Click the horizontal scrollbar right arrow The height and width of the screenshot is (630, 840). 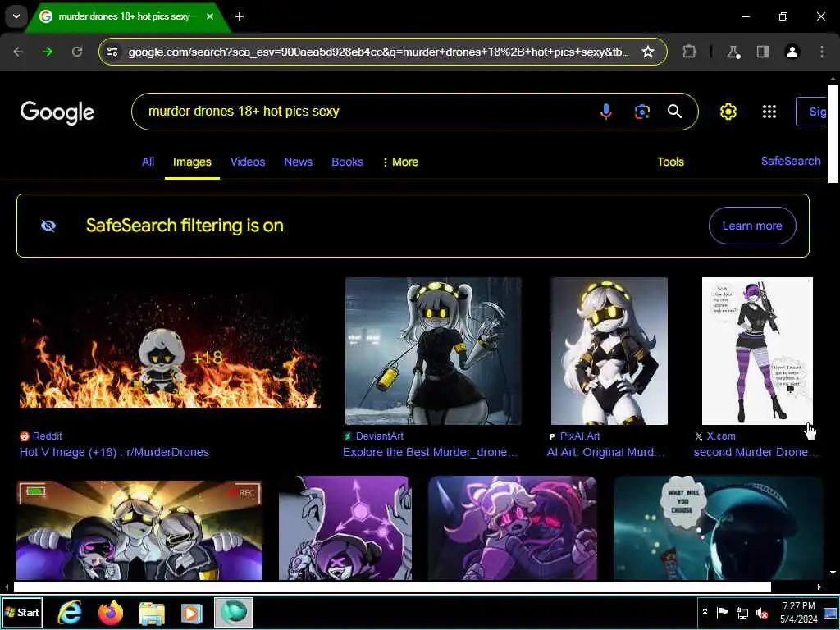819,587
